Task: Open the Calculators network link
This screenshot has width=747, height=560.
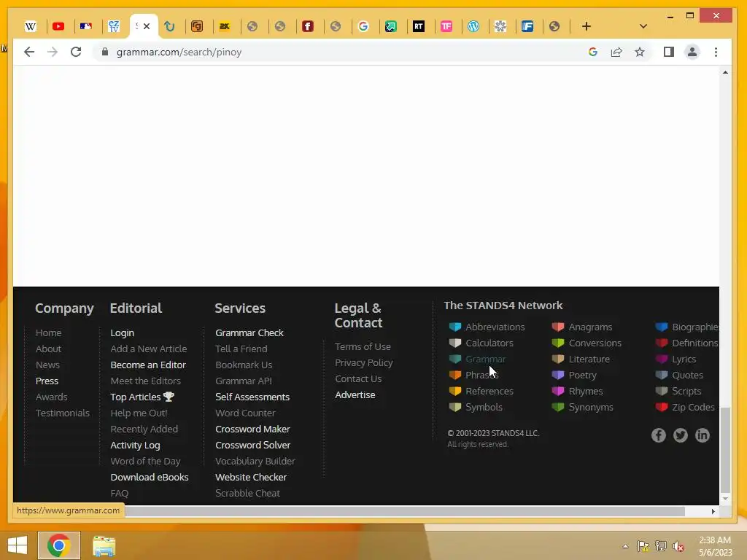Action: [489, 343]
